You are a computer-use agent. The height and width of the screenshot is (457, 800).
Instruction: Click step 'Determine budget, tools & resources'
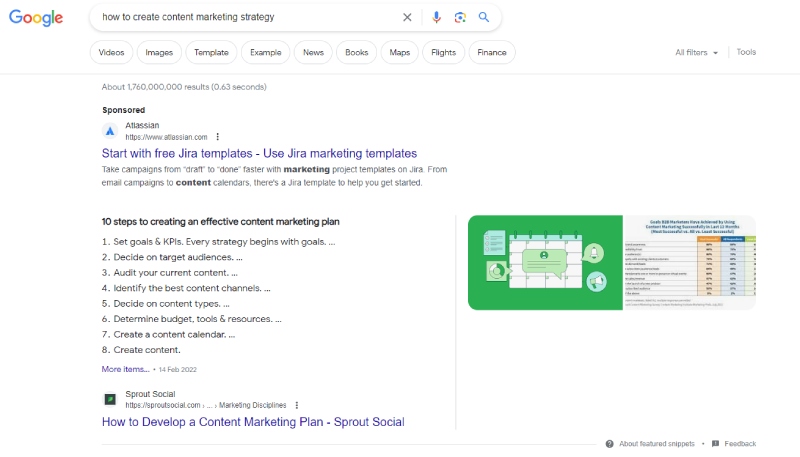coord(197,319)
